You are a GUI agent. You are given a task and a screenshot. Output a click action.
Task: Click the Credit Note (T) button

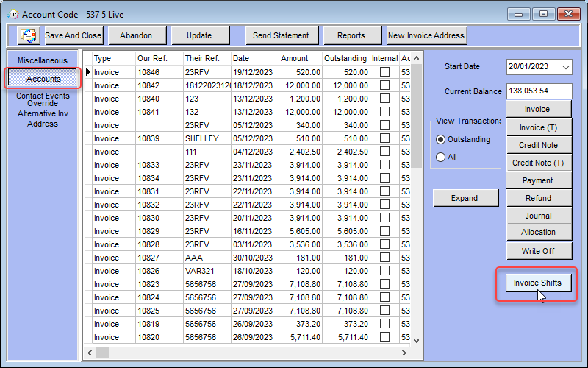coord(539,163)
